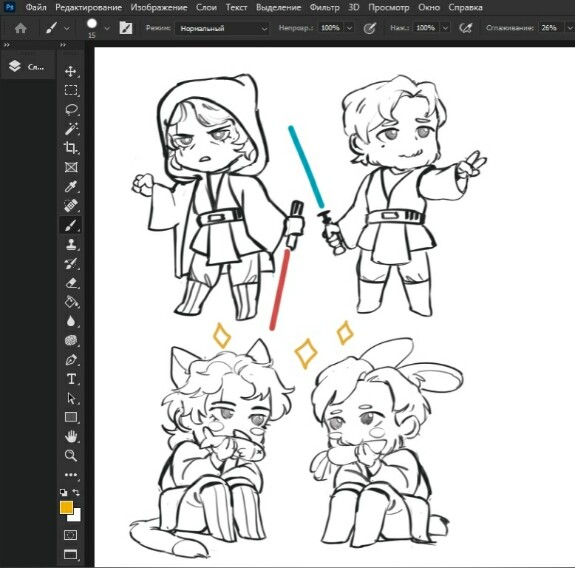575x568 pixels.
Task: Open the brush preset picker arrow
Action: 107,28
